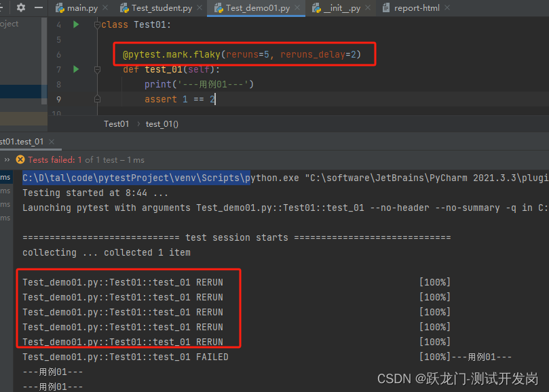Click test session starts line
The width and height of the screenshot is (549, 392).
[x=237, y=237]
